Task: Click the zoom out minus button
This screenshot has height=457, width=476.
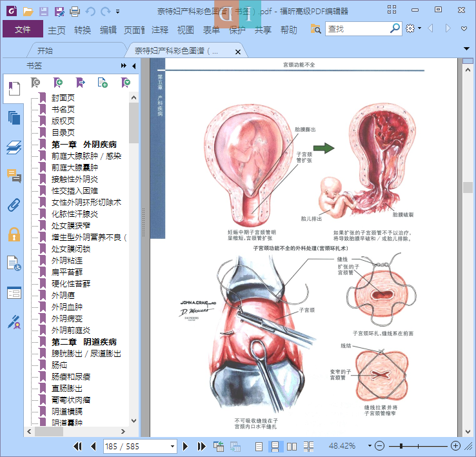Action: [x=379, y=446]
